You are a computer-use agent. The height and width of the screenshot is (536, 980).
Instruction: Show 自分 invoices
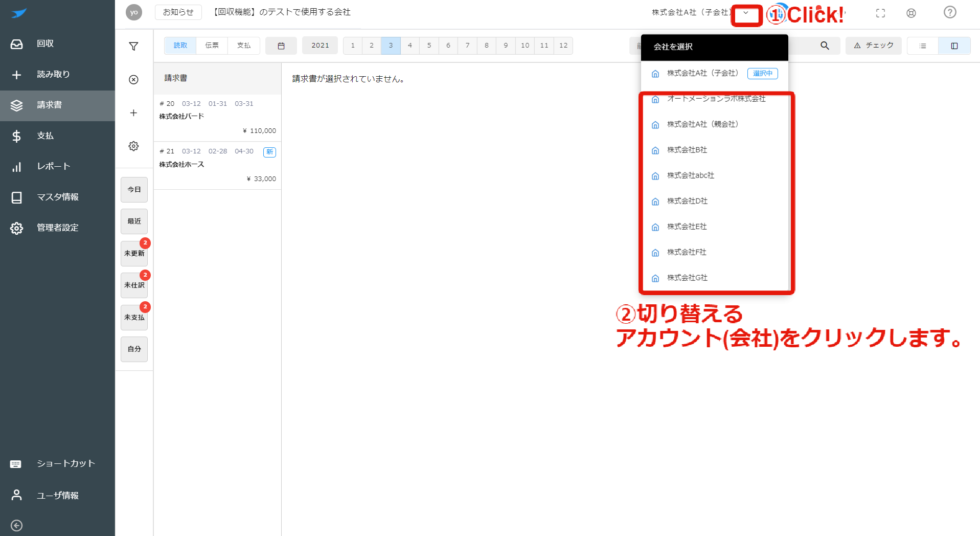click(x=134, y=349)
